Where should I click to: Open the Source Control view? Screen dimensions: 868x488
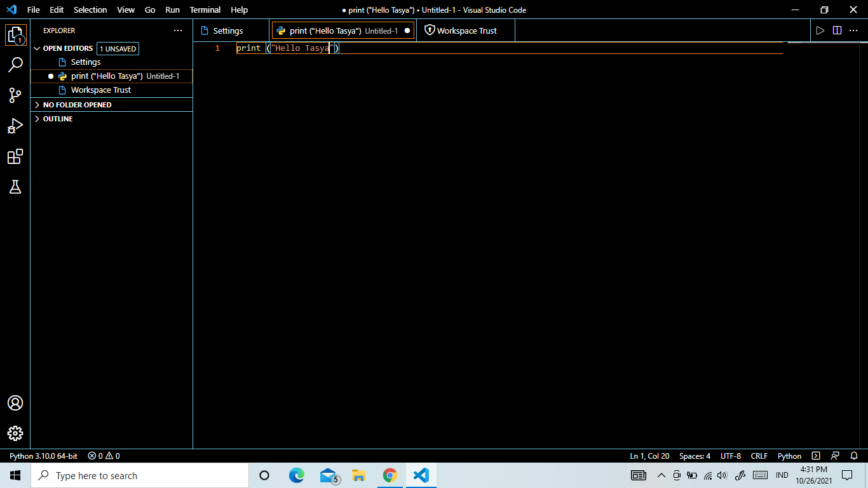[x=15, y=95]
